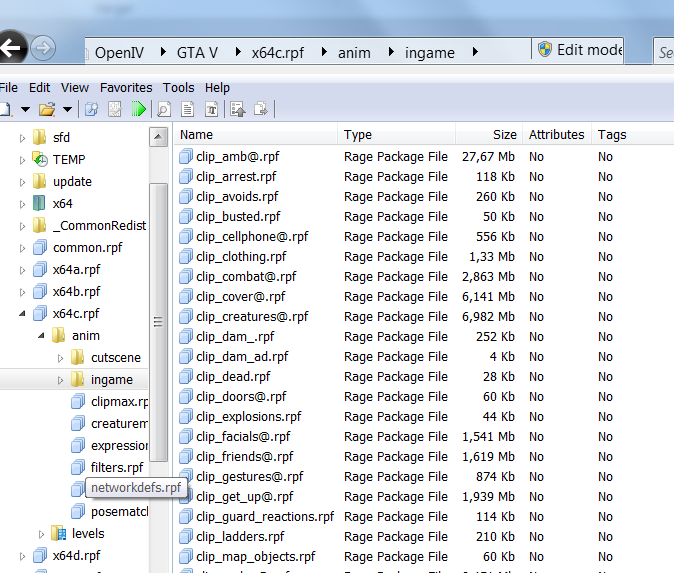The width and height of the screenshot is (674, 573).
Task: Click the magnifier search toolbar icon
Action: point(164,109)
